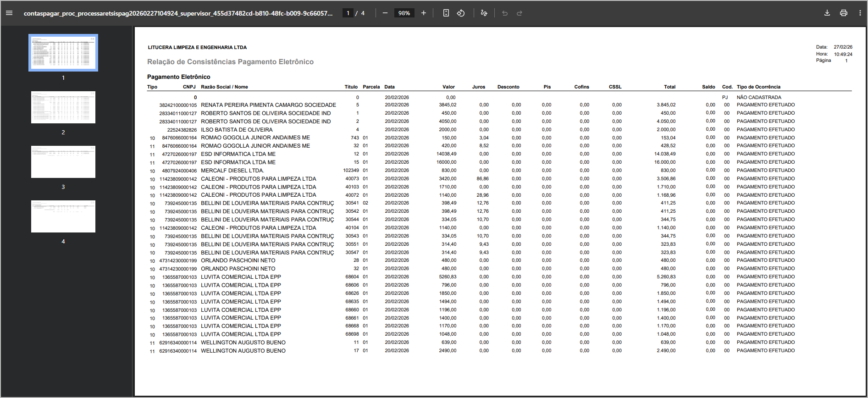Image resolution: width=868 pixels, height=398 pixels.
Task: Open the more actions three-dot menu
Action: point(860,13)
